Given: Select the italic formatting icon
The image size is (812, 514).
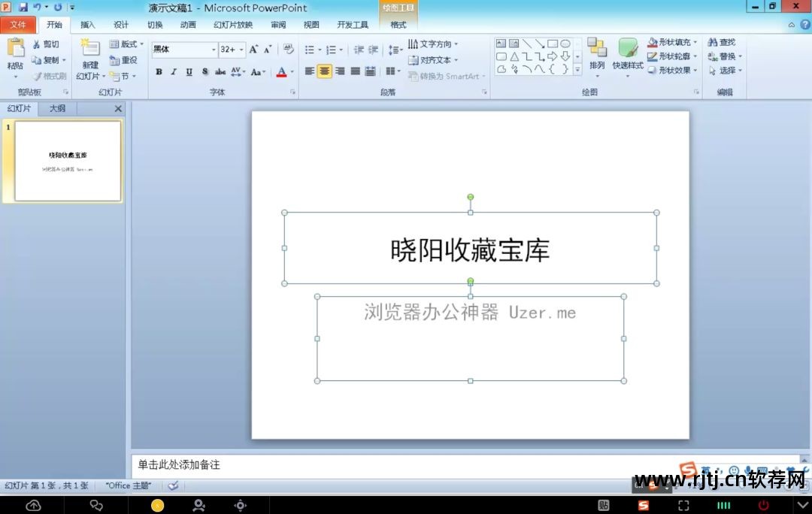Looking at the screenshot, I should [x=174, y=72].
